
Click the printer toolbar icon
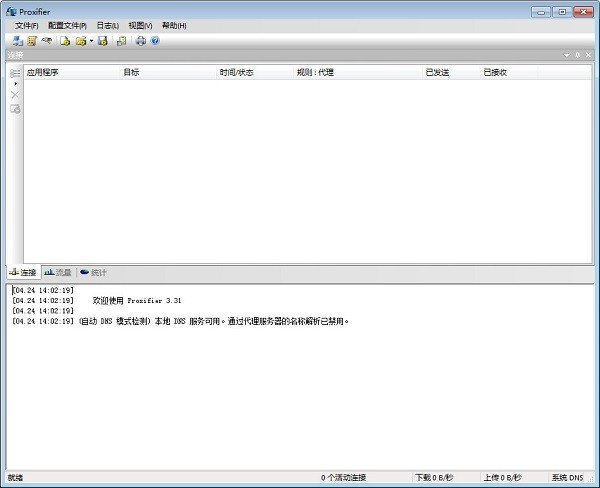point(141,41)
